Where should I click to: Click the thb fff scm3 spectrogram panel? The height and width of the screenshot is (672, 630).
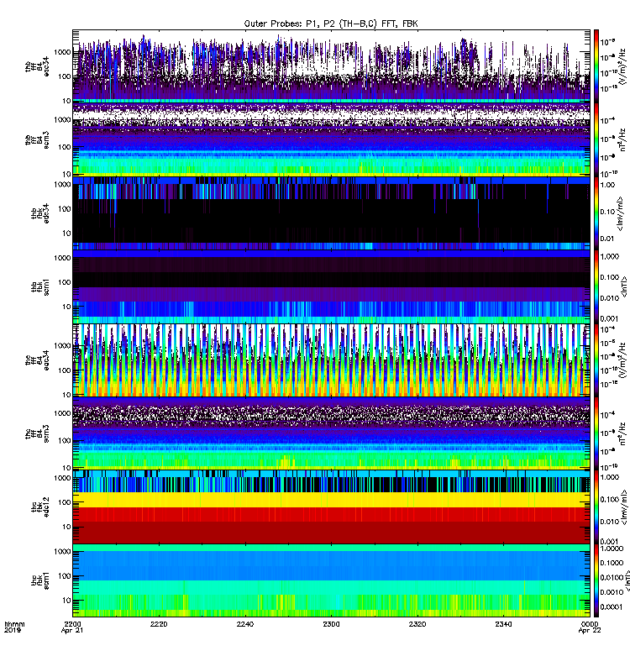331,139
